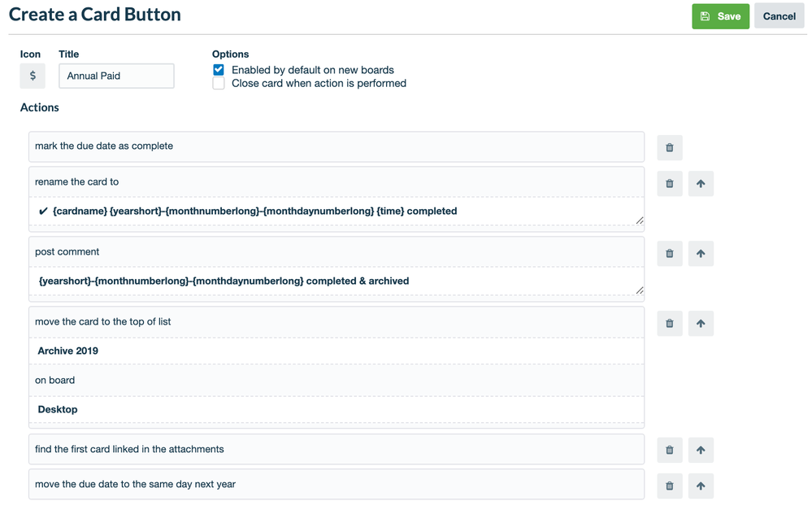The height and width of the screenshot is (510, 812).
Task: Open the 'Archive 2019' list selector
Action: click(336, 351)
